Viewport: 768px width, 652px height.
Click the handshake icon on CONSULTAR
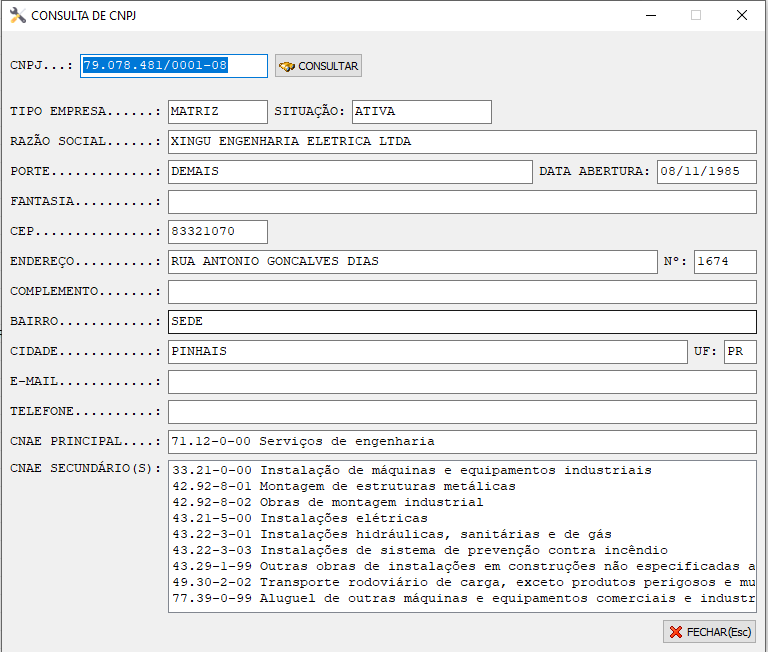[287, 66]
